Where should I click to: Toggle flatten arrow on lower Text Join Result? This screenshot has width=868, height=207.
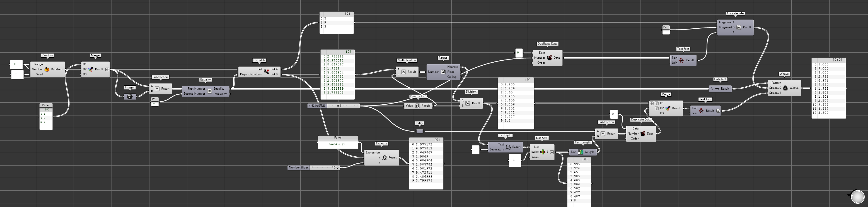pos(718,110)
